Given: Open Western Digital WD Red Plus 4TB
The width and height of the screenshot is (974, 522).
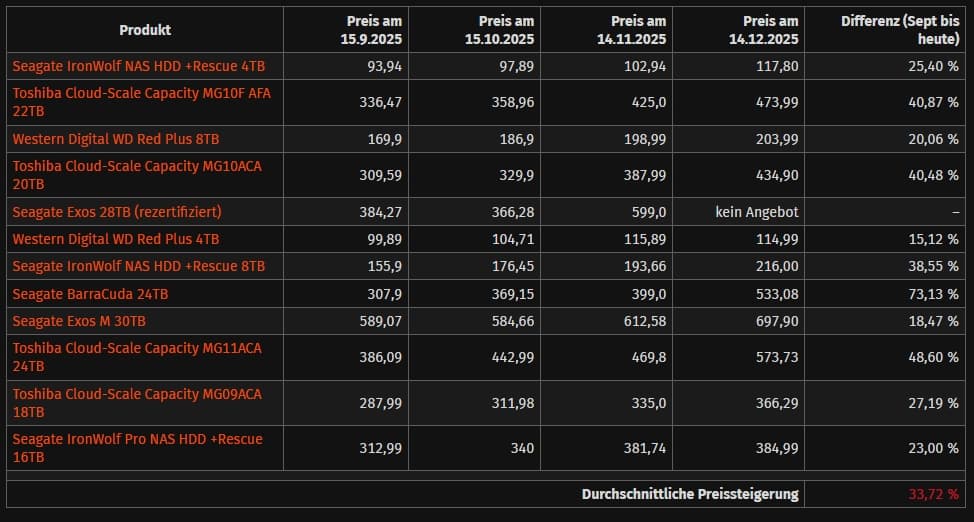Looking at the screenshot, I should pos(116,239).
